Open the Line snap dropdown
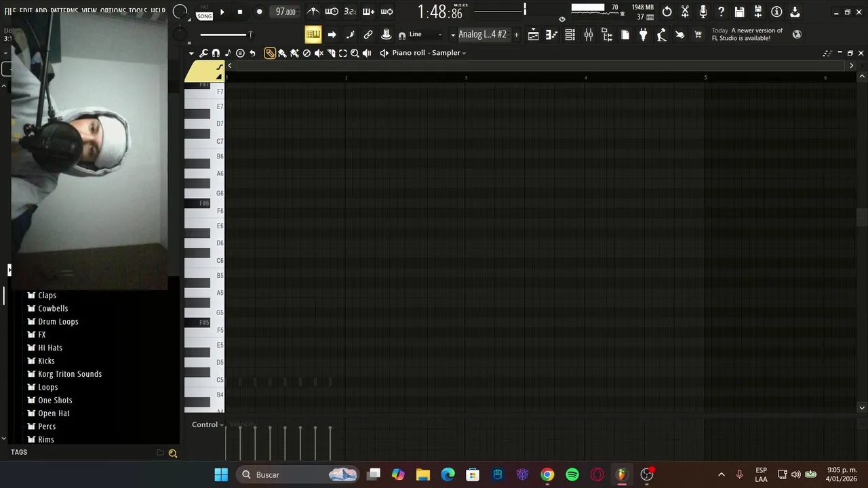Viewport: 868px width, 488px height. (x=425, y=35)
